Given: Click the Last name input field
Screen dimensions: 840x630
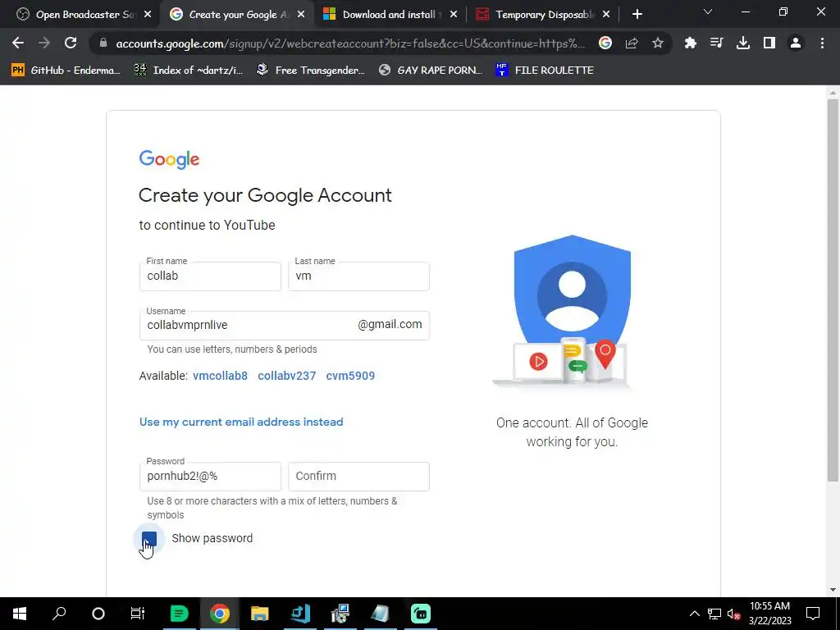Looking at the screenshot, I should pos(358,276).
